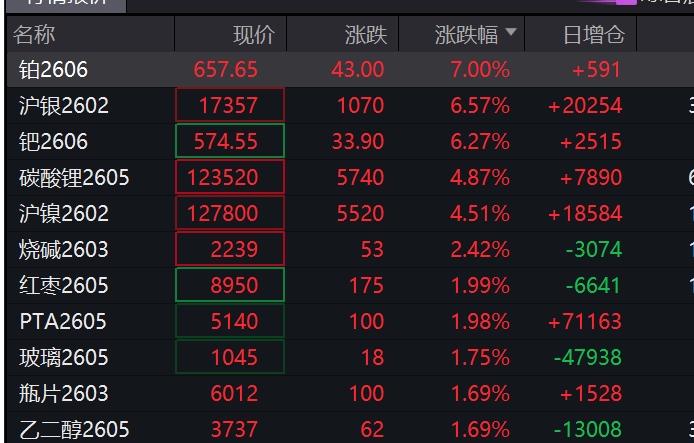Screen dimensions: 694x443
Task: Click PTA2605 daily position value +71163
Action: tap(585, 322)
